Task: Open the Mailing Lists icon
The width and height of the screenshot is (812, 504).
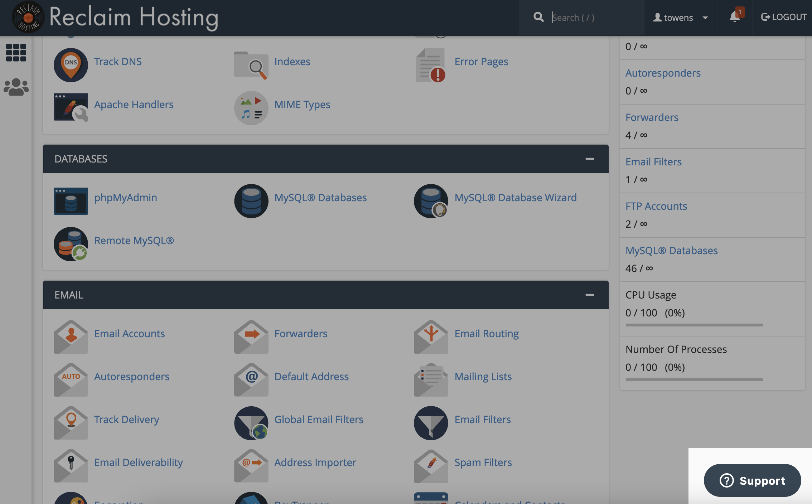Action: [431, 380]
